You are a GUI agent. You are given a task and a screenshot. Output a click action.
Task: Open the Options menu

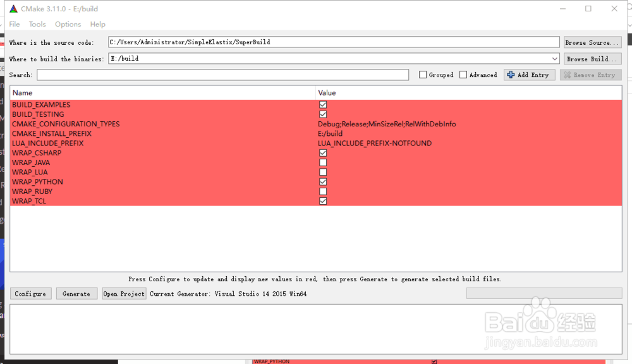click(67, 24)
